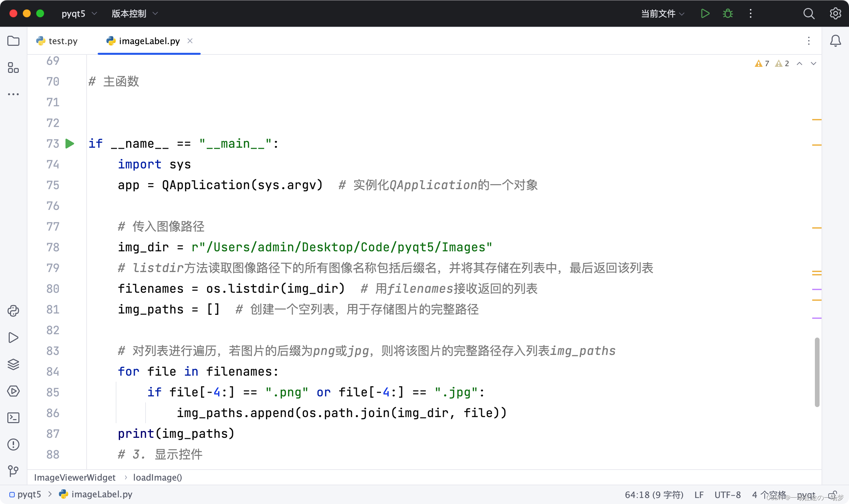Start debugging with the bug icon

[x=727, y=14]
